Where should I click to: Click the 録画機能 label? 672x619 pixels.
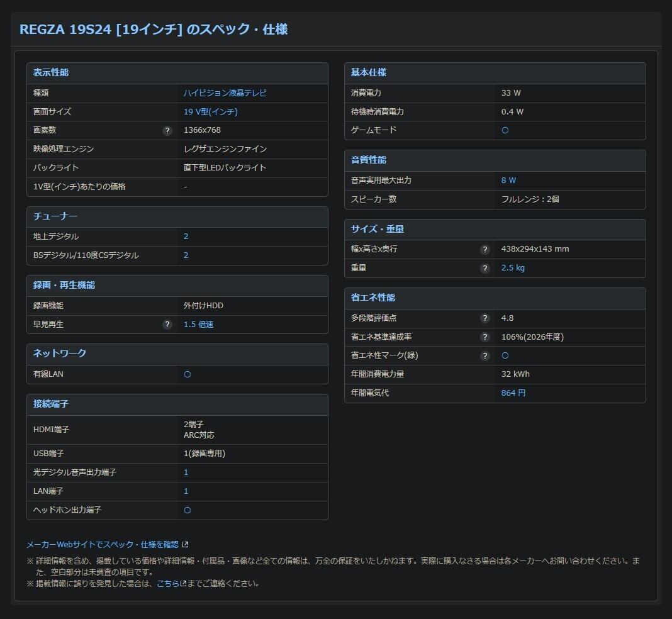[48, 306]
